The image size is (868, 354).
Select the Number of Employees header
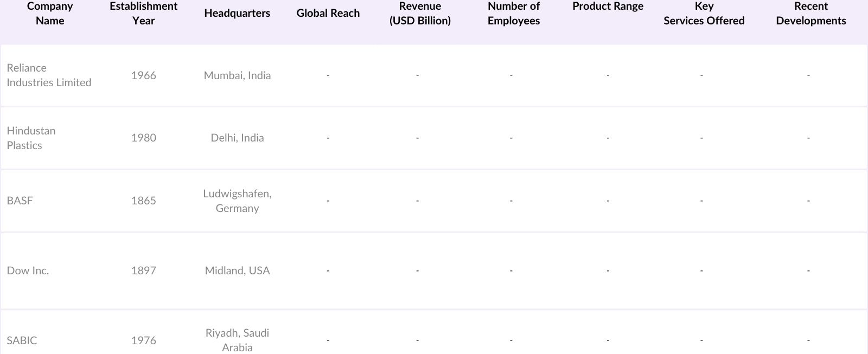[513, 14]
